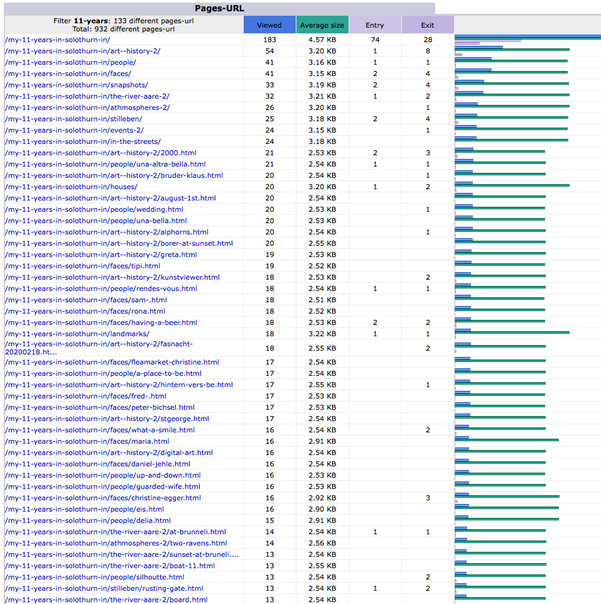The height and width of the screenshot is (604, 601).
Task: Open the the-river-aare-2/board.html link
Action: (106, 600)
